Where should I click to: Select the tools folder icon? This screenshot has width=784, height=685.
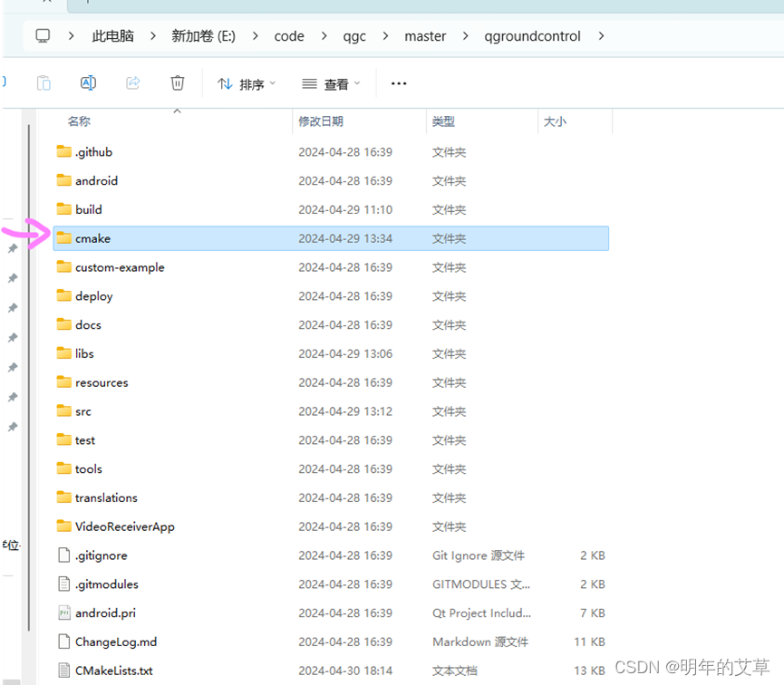64,468
